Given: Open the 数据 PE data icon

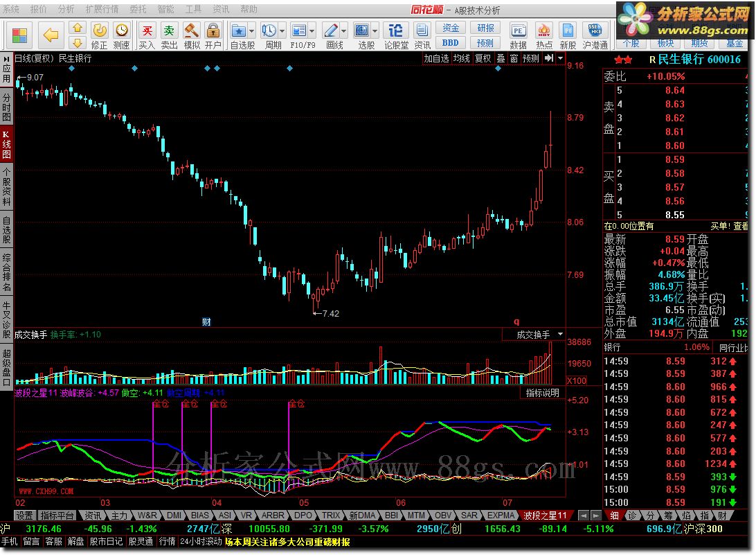Looking at the screenshot, I should tap(518, 31).
